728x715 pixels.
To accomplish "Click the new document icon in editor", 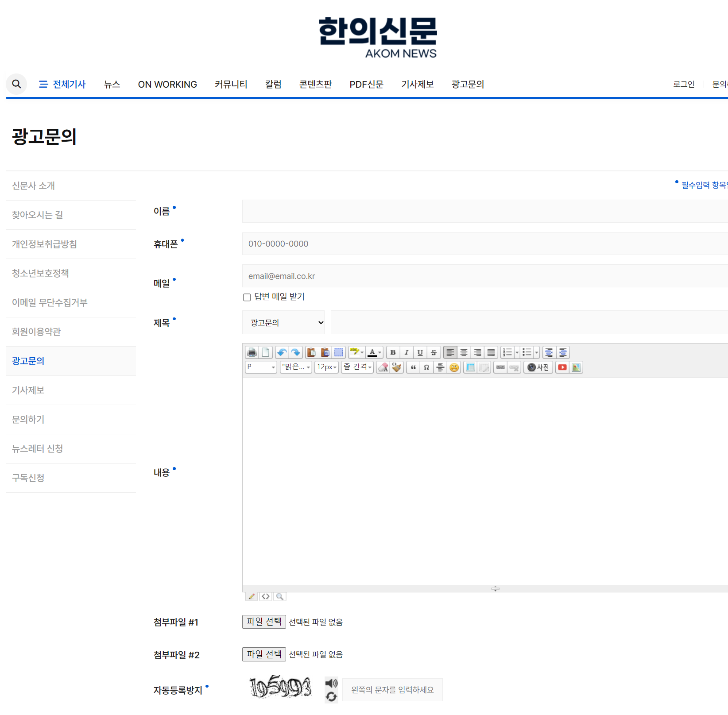I will [x=265, y=352].
